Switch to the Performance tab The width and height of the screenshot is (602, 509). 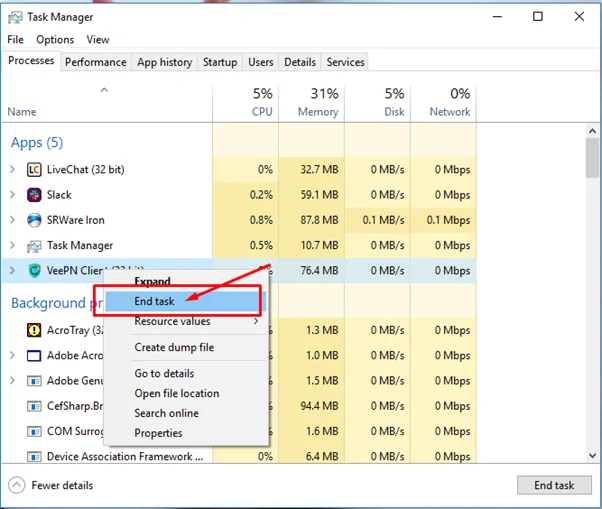(96, 62)
